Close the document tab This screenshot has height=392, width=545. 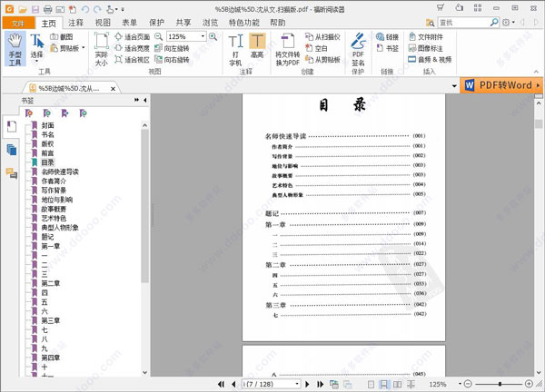[x=113, y=89]
